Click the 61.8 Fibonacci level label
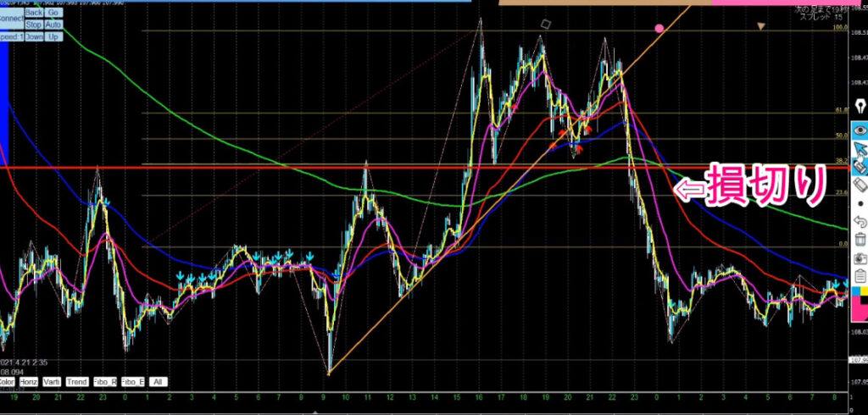 point(842,110)
